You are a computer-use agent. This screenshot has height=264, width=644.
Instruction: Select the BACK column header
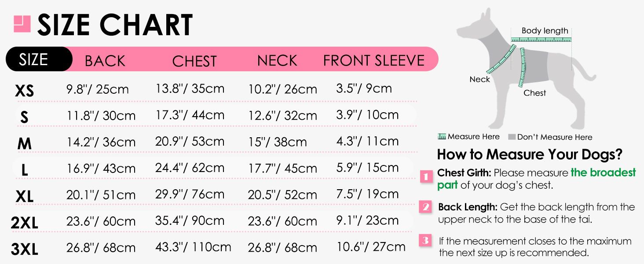tap(105, 61)
